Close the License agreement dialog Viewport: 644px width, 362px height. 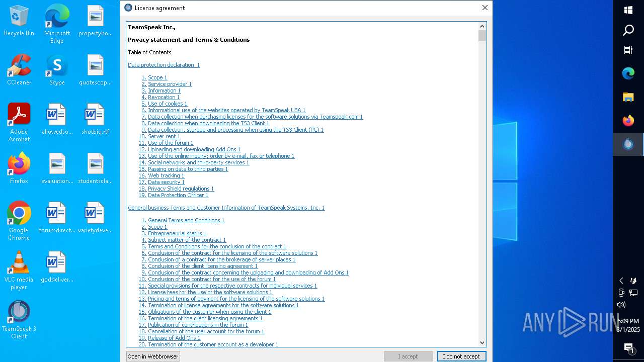tap(485, 8)
